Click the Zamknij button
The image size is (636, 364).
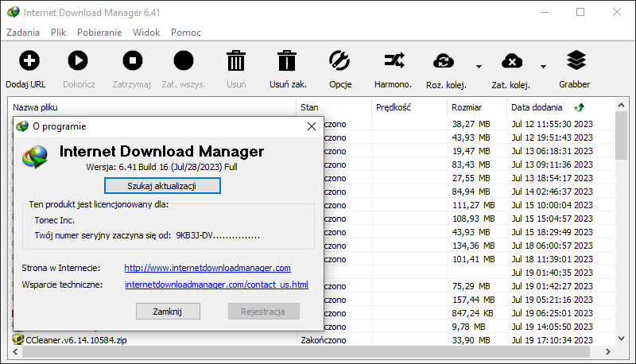[x=168, y=312]
